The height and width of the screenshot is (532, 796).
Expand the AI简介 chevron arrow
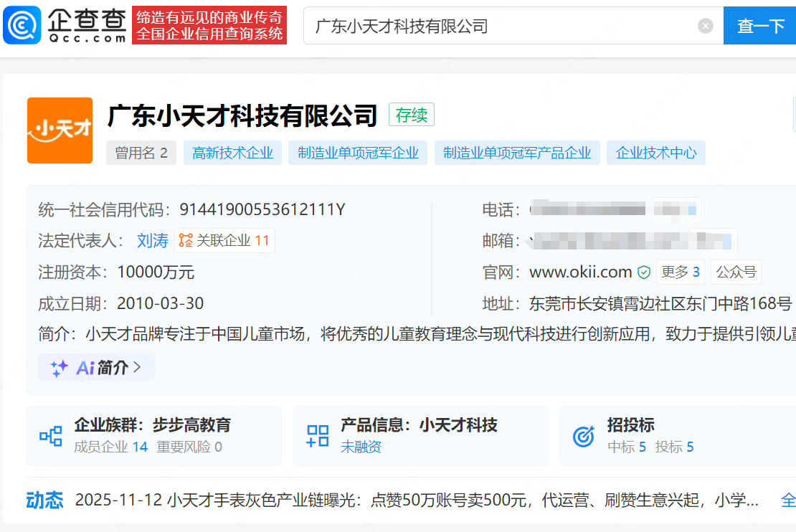coord(138,368)
